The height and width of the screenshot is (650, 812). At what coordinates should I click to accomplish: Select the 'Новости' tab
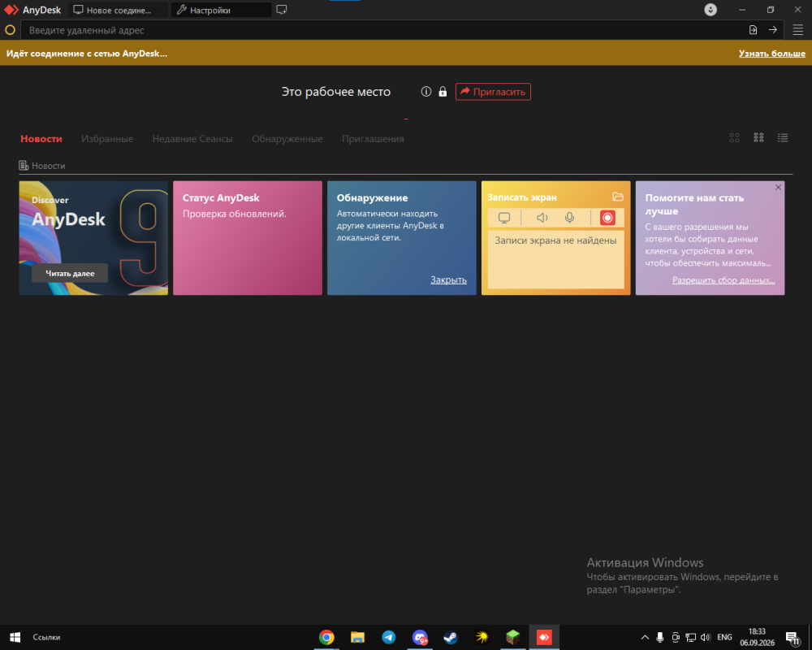point(41,139)
